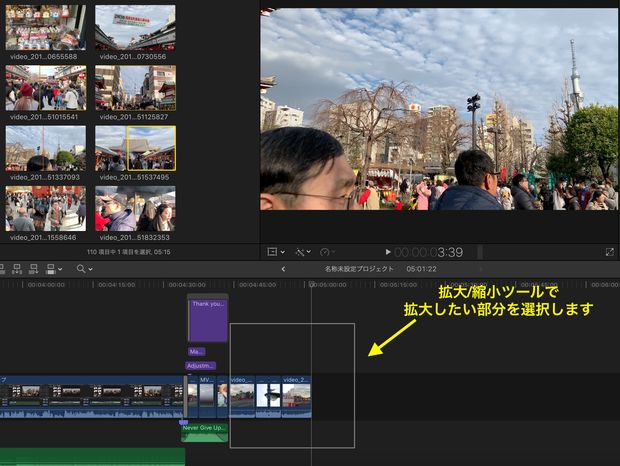Select browser clip ending in 51125827
This screenshot has width=620, height=466.
click(x=135, y=87)
